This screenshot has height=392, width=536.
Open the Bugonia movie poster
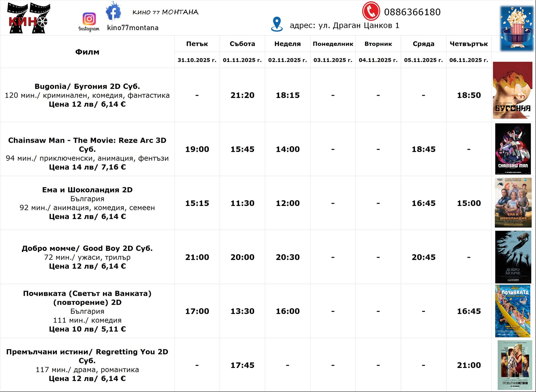tap(512, 90)
